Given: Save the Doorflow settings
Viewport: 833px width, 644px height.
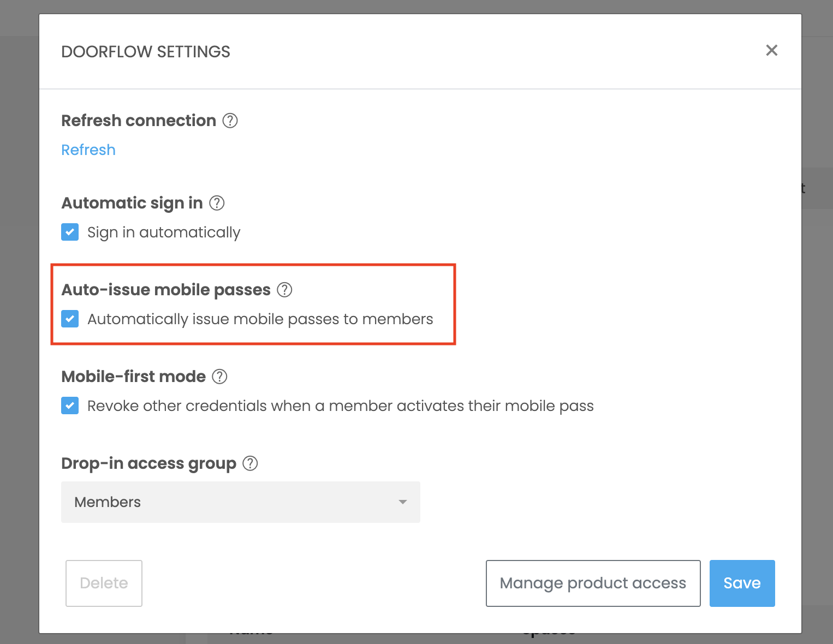Looking at the screenshot, I should point(742,583).
